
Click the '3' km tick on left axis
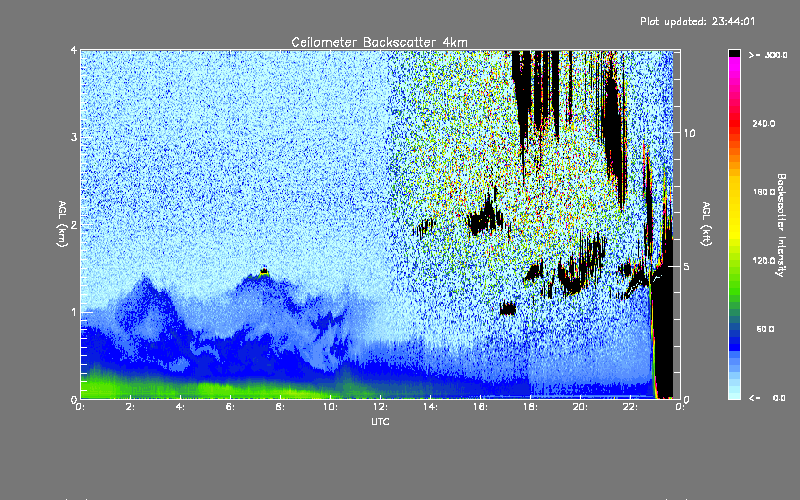pos(74,137)
